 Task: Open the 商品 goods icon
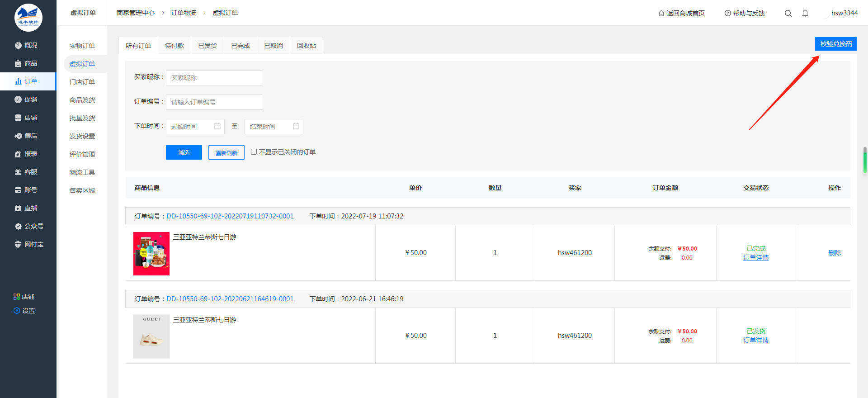tap(18, 63)
